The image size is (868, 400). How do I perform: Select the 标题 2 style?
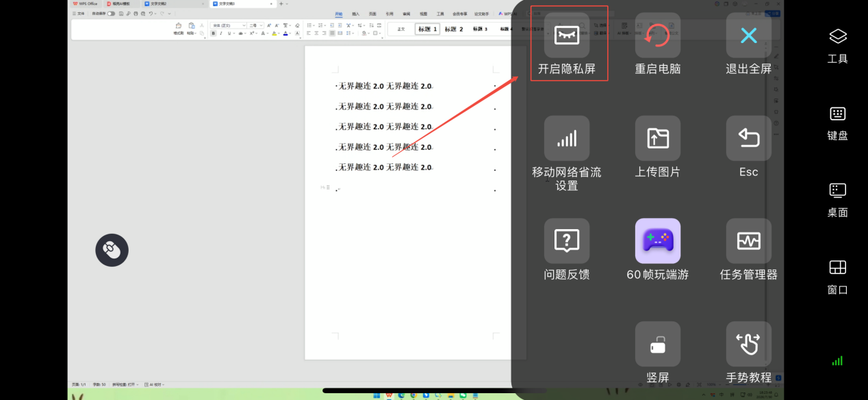pos(454,29)
